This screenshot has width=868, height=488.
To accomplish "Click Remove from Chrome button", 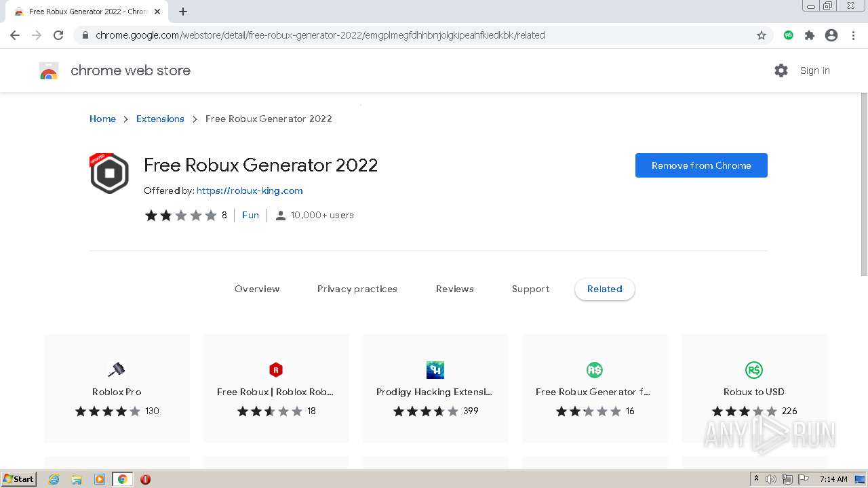I will coord(701,165).
